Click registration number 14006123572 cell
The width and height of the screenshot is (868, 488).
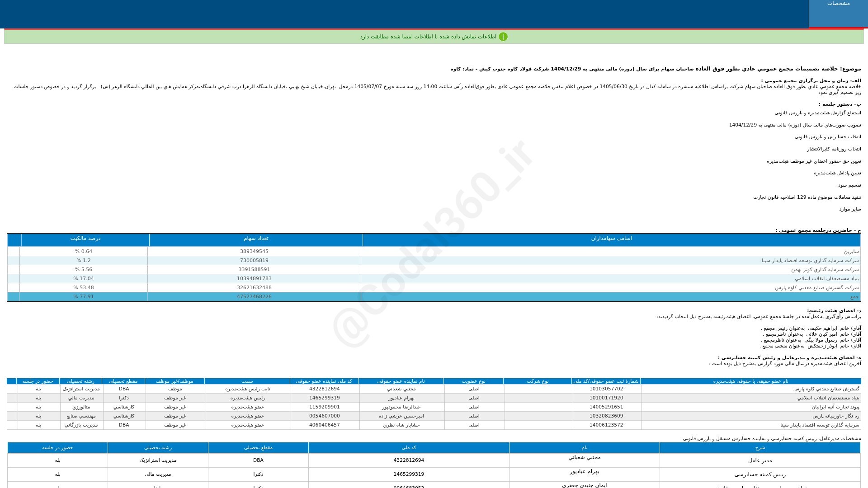[606, 425]
